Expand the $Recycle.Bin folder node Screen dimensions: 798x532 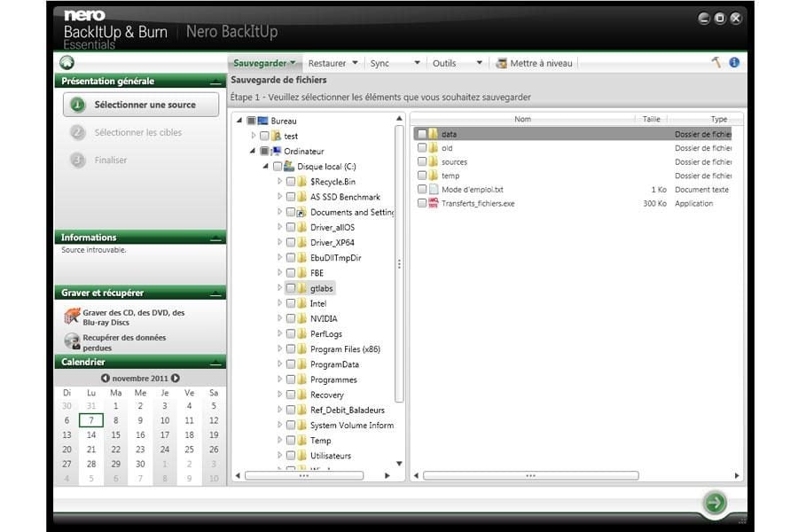pyautogui.click(x=279, y=181)
